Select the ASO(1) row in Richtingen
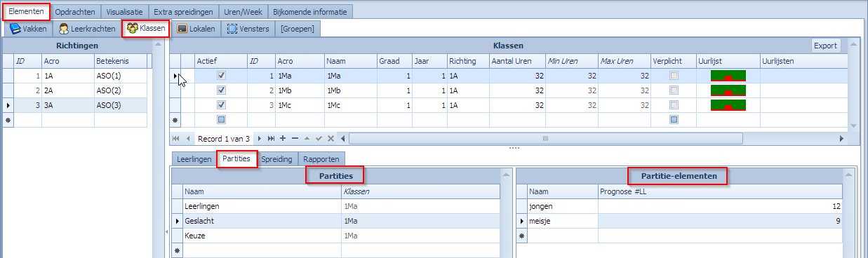 tap(76, 76)
